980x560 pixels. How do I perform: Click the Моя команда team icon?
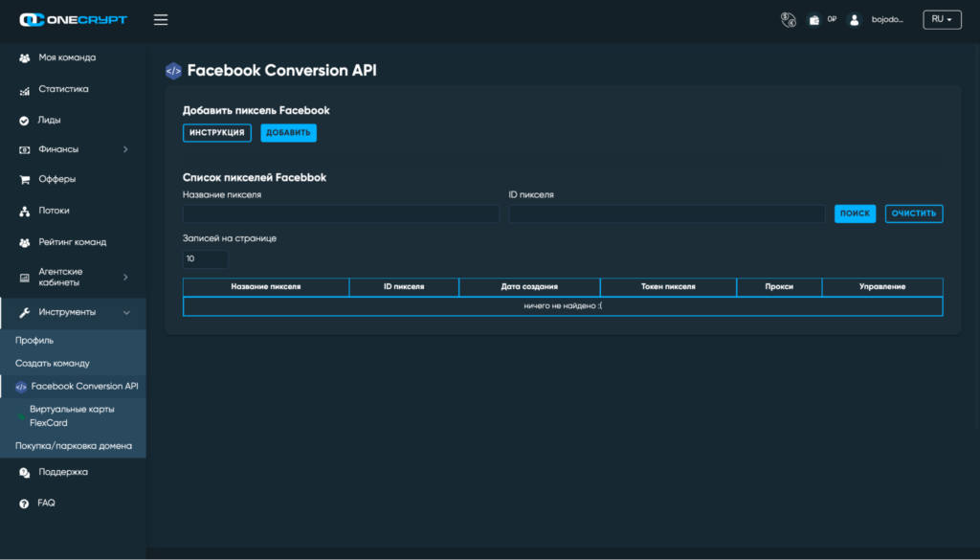click(x=24, y=58)
